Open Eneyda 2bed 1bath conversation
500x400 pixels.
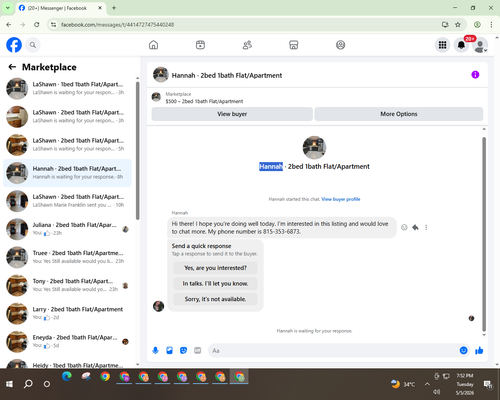click(x=67, y=341)
